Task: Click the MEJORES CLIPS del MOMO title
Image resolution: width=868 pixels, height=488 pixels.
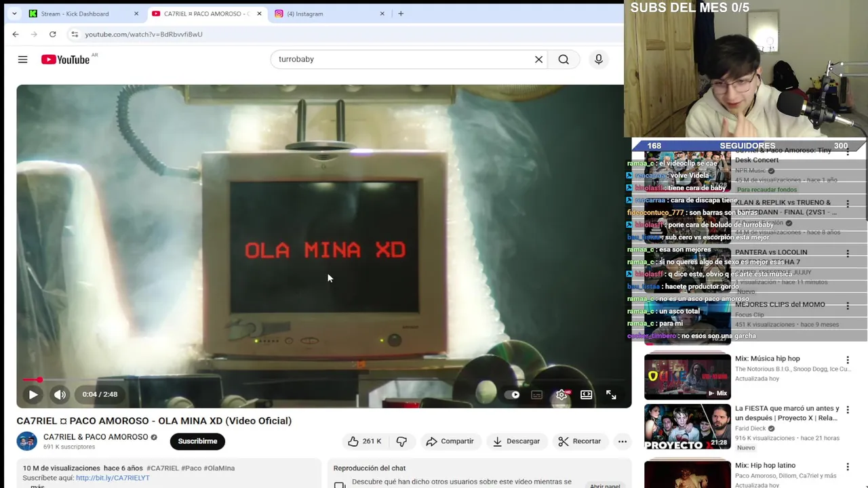Action: pos(780,304)
